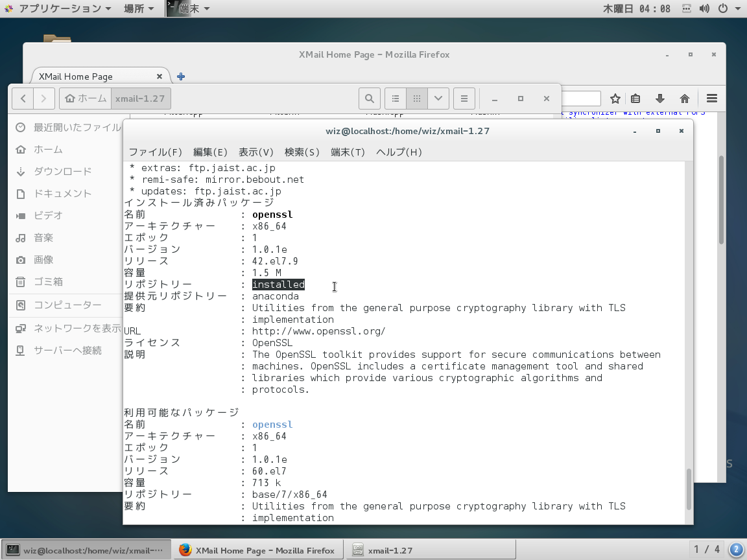This screenshot has height=560, width=747.
Task: Select the XMail Home Page Firefox tab
Action: 94,76
